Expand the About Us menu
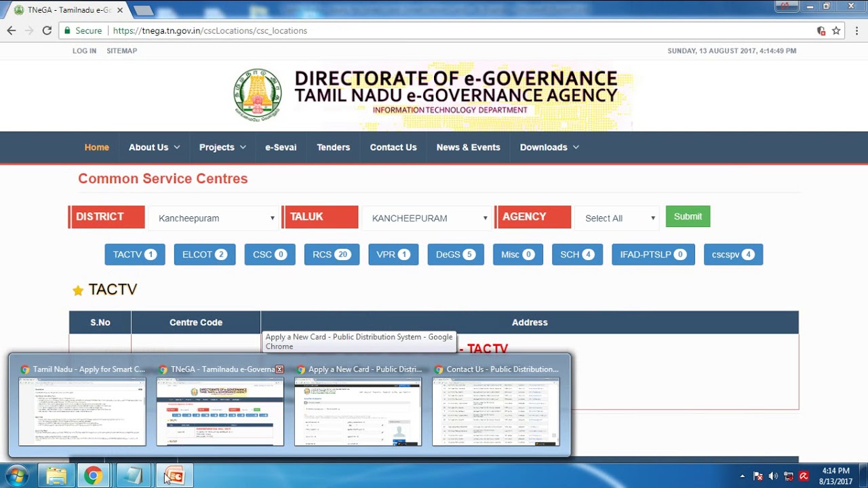Viewport: 868px width, 488px height. 154,147
